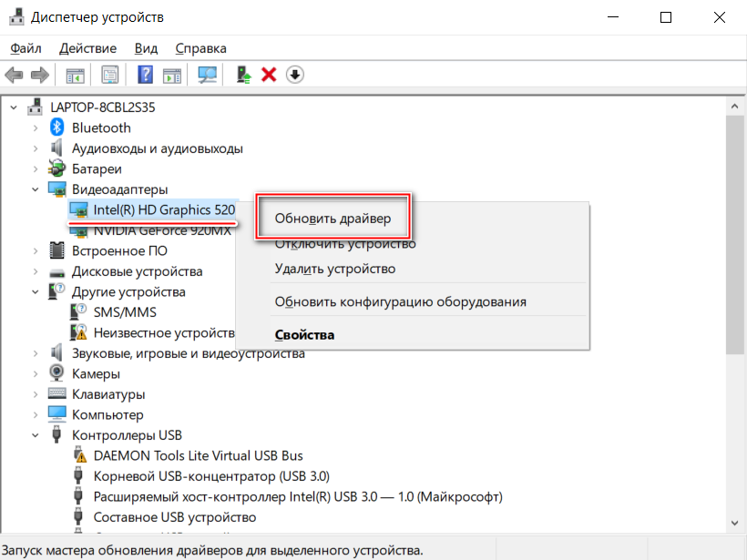
Task: Select Неизвестное устройство entry
Action: point(164,332)
